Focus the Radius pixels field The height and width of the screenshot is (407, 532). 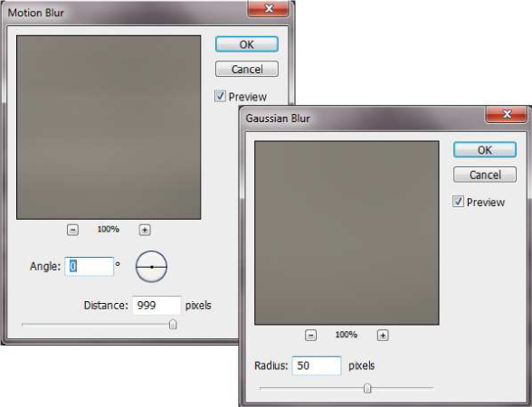click(317, 365)
